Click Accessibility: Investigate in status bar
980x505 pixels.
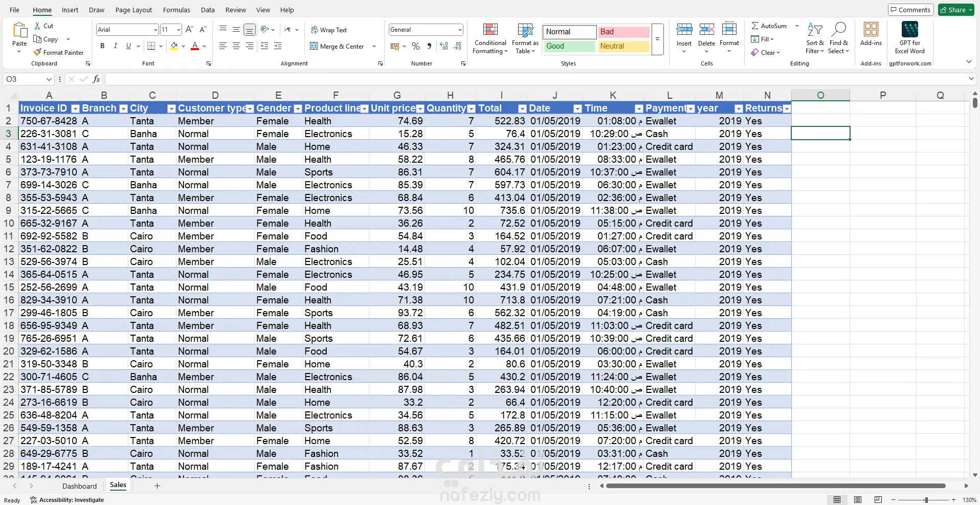pyautogui.click(x=67, y=500)
